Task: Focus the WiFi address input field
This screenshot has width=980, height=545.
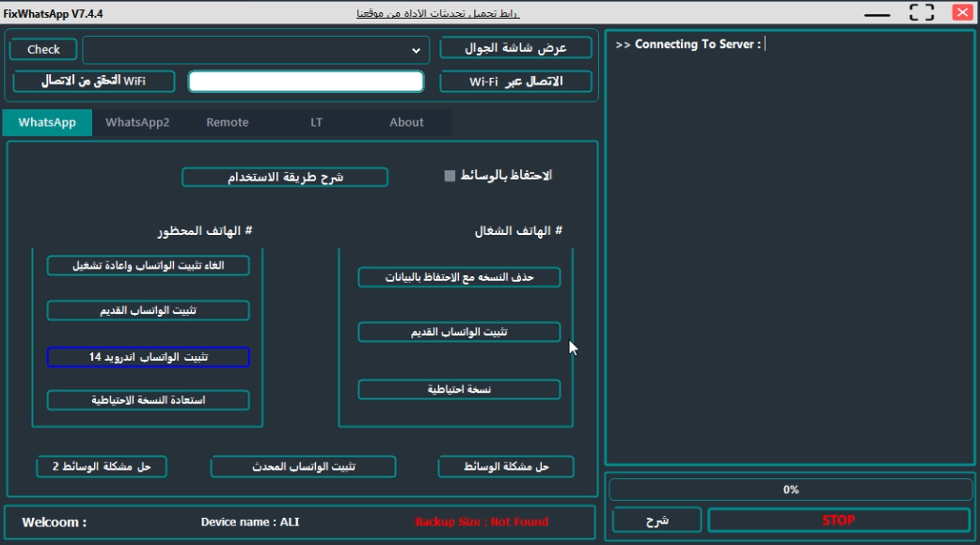Action: click(306, 82)
